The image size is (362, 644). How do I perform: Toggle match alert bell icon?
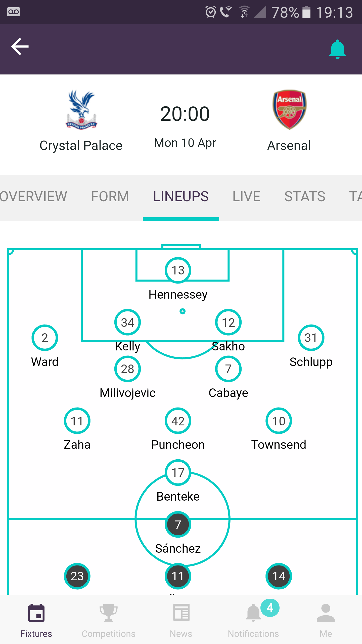click(x=337, y=49)
